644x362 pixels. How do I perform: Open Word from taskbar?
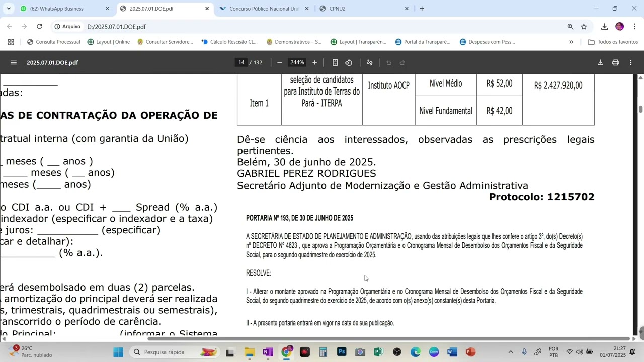click(x=452, y=352)
